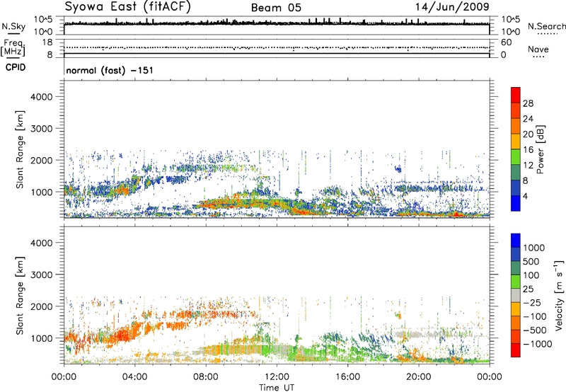
Task: Pick Velocity colorbar segment between -100 and -500
Action: [516, 323]
